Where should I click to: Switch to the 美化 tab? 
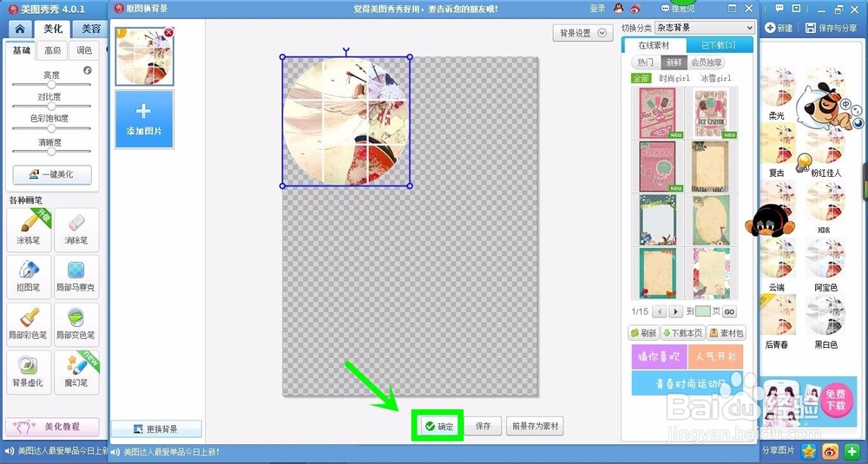53,29
